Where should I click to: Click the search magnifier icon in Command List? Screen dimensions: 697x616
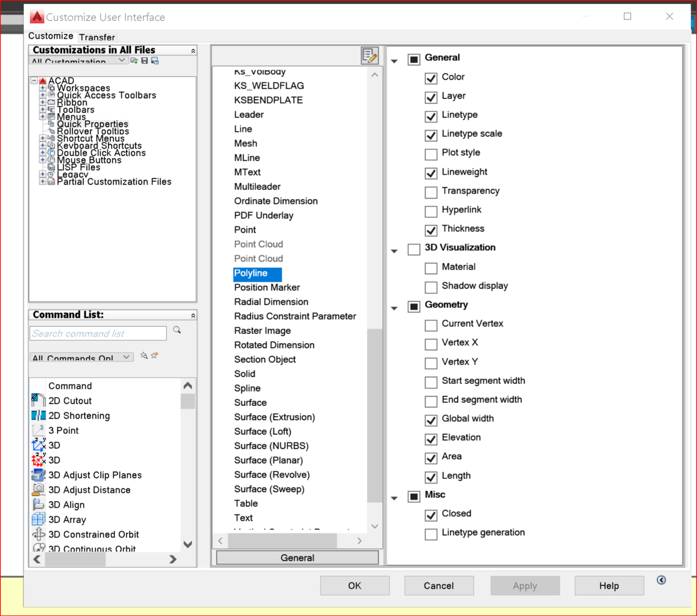pos(177,330)
